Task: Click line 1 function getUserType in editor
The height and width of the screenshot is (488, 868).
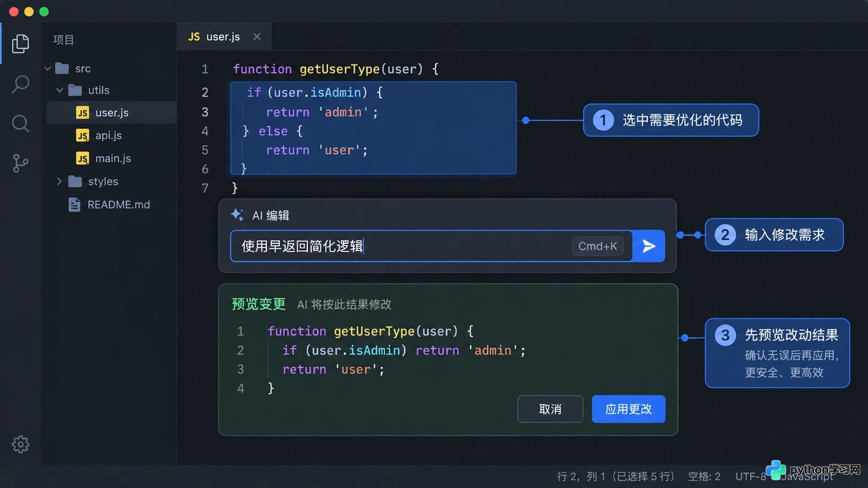Action: point(336,69)
